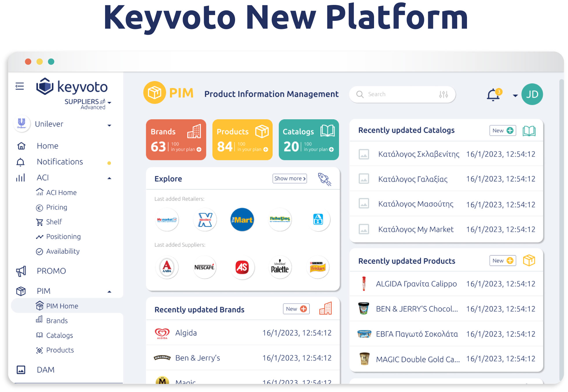Select The Mart retailer logo
The image size is (568, 392).
click(242, 219)
